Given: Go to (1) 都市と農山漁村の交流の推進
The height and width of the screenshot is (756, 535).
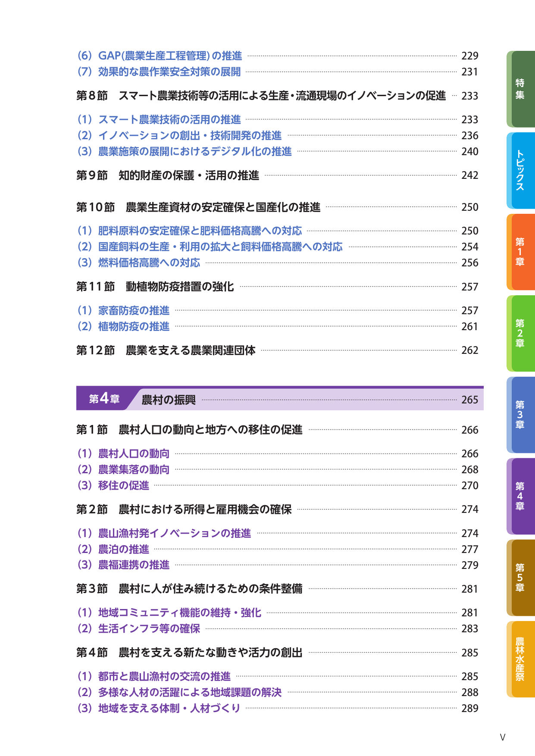Looking at the screenshot, I should point(154,676).
